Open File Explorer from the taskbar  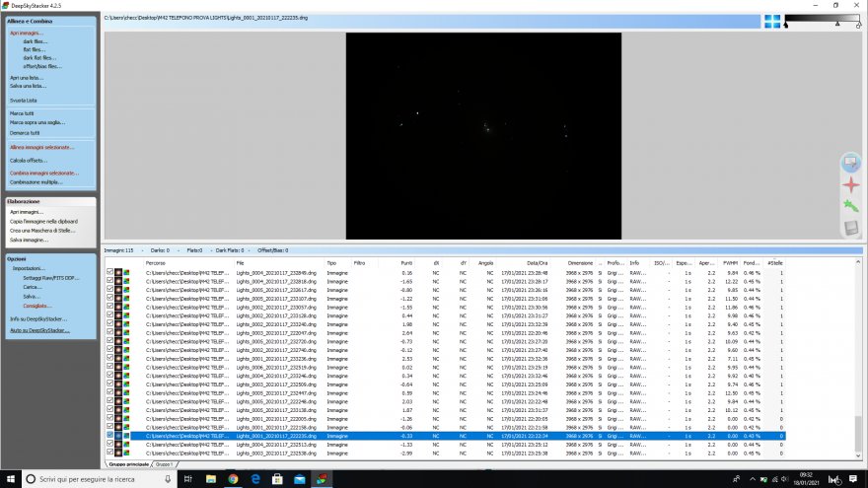[211, 478]
